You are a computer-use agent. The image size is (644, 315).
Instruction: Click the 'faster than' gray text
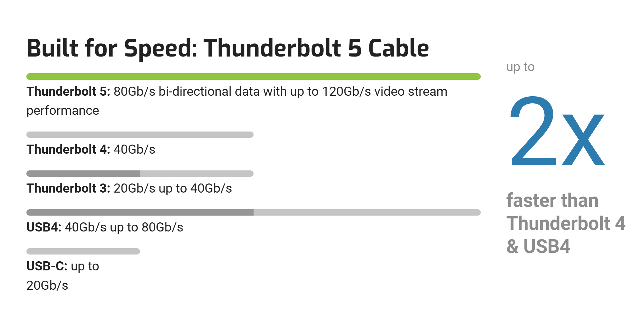(552, 201)
